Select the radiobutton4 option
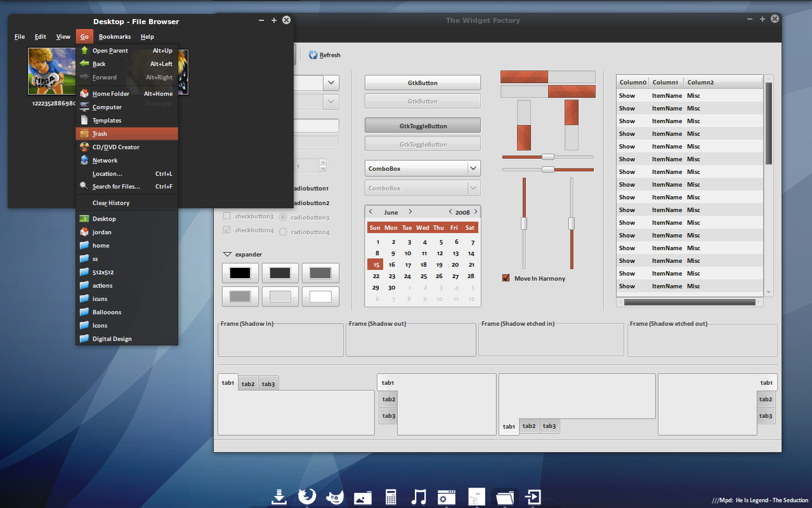The height and width of the screenshot is (508, 812). pyautogui.click(x=283, y=232)
